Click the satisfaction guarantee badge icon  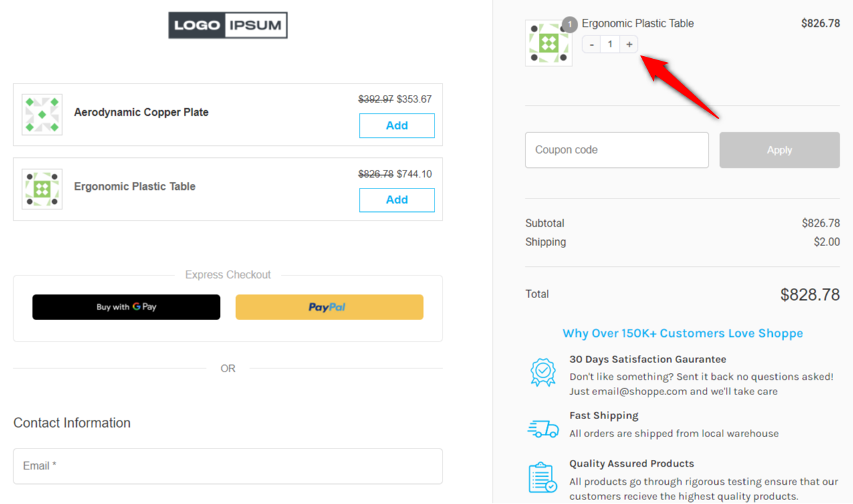[543, 372]
